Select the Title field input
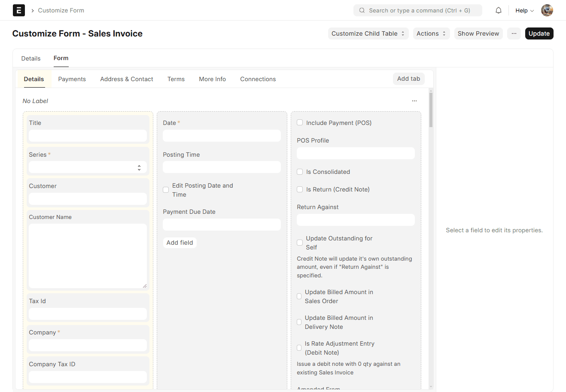 (x=88, y=136)
